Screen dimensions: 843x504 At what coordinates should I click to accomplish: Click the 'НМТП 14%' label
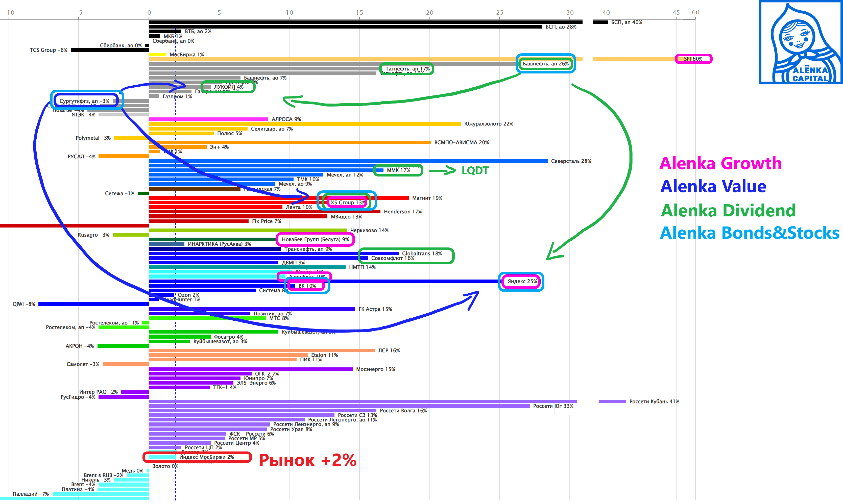pyautogui.click(x=362, y=267)
